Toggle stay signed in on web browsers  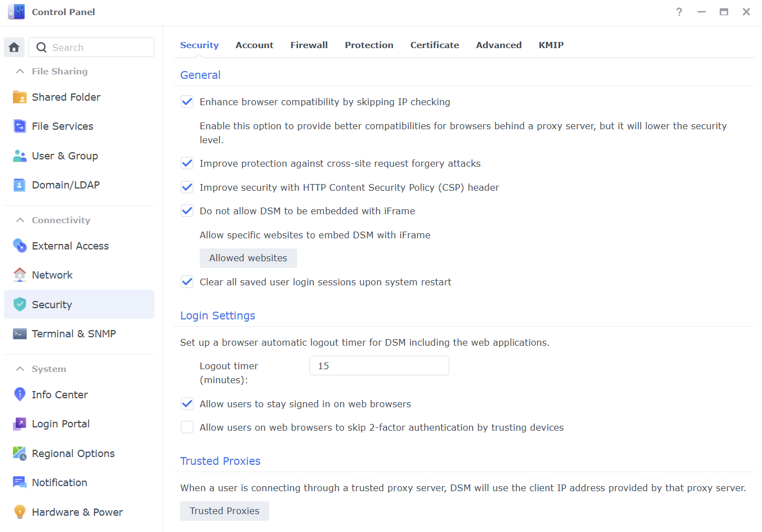point(187,404)
